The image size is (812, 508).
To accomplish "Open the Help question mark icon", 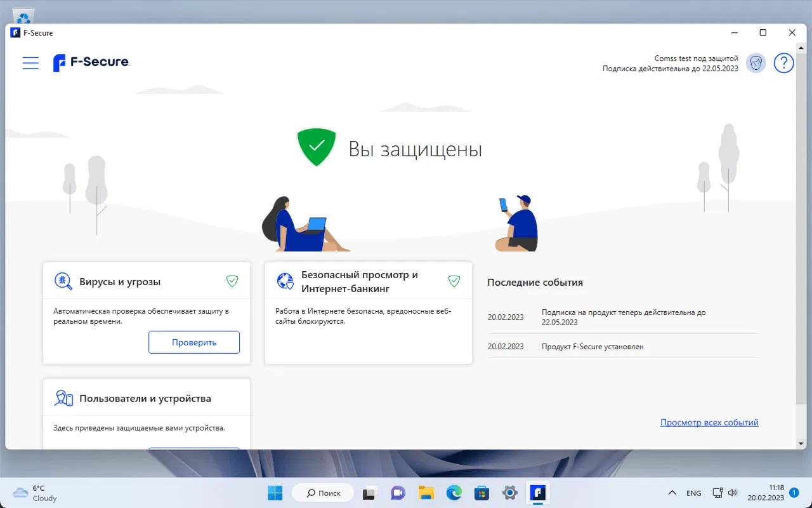I will point(784,63).
